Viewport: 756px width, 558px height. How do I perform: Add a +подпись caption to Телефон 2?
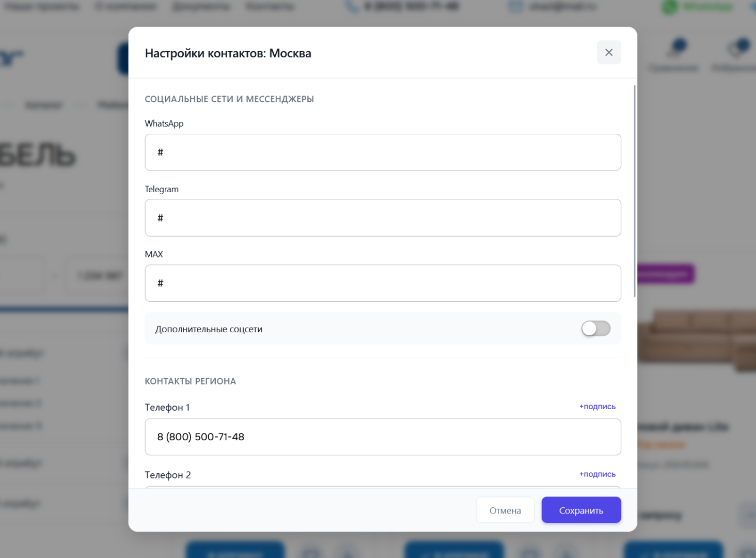(x=597, y=474)
